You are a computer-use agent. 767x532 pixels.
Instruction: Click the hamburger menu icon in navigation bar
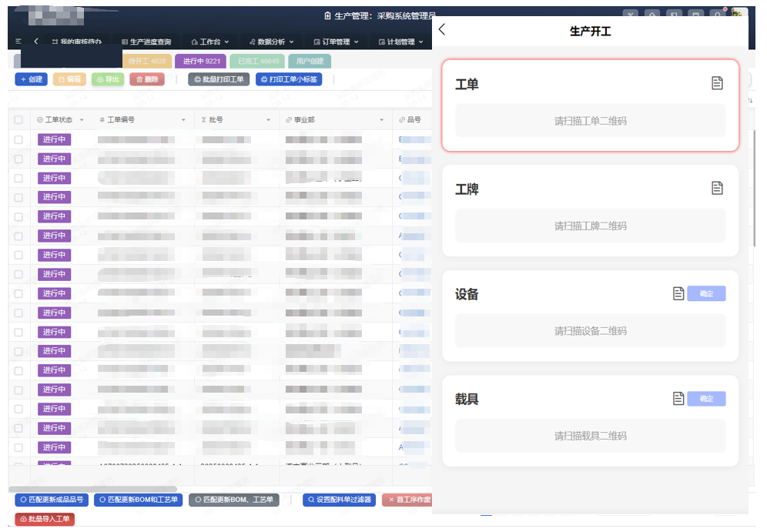(x=18, y=42)
